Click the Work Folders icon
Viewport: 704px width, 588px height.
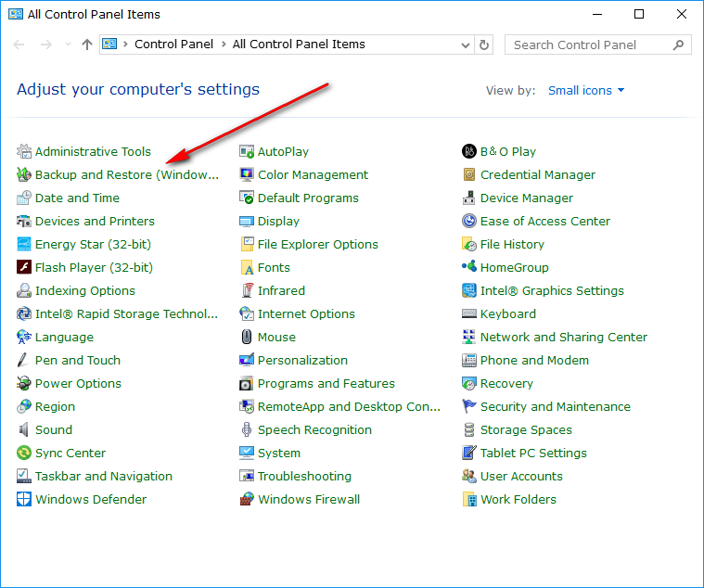pyautogui.click(x=469, y=499)
